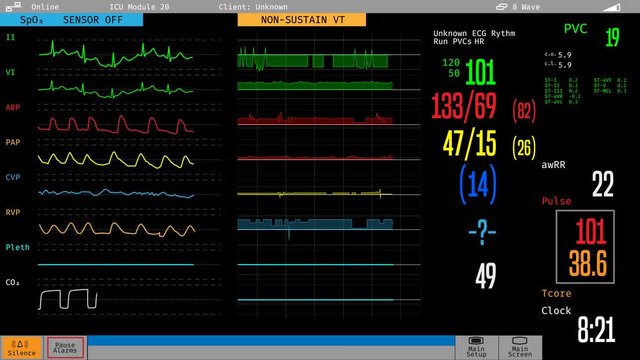Image resolution: width=640 pixels, height=360 pixels.
Task: Click the blue message bar at the bottom
Action: coord(271,341)
